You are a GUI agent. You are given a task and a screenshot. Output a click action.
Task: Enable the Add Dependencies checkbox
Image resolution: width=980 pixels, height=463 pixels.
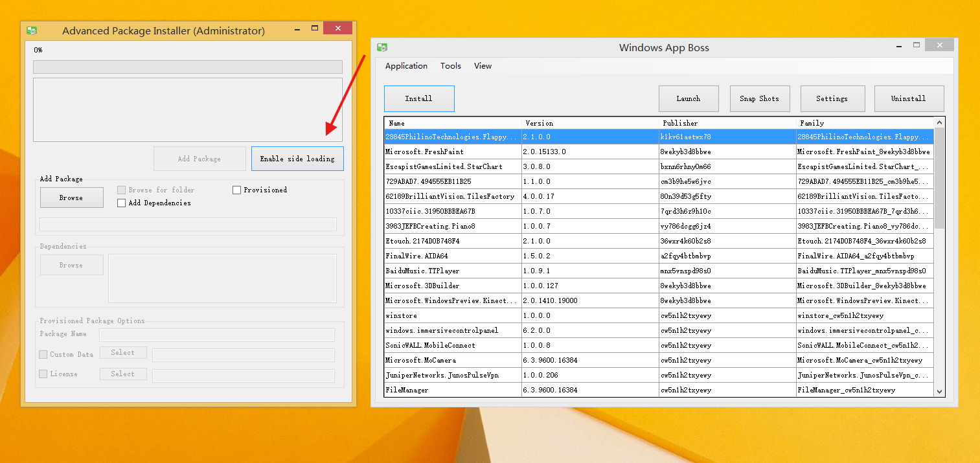(122, 203)
